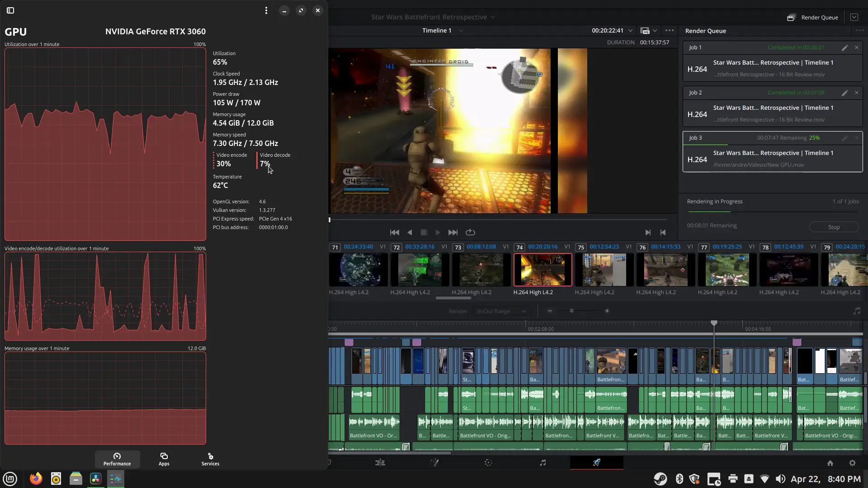Open the files folder in taskbar
Image resolution: width=868 pixels, height=488 pixels.
tap(75, 479)
